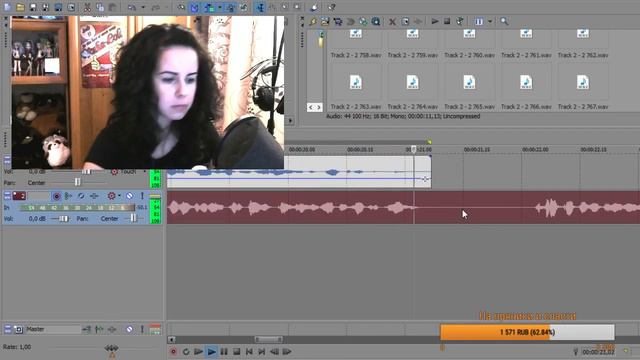Adjust the playback Rate slider
The image size is (640, 360).
point(111,348)
